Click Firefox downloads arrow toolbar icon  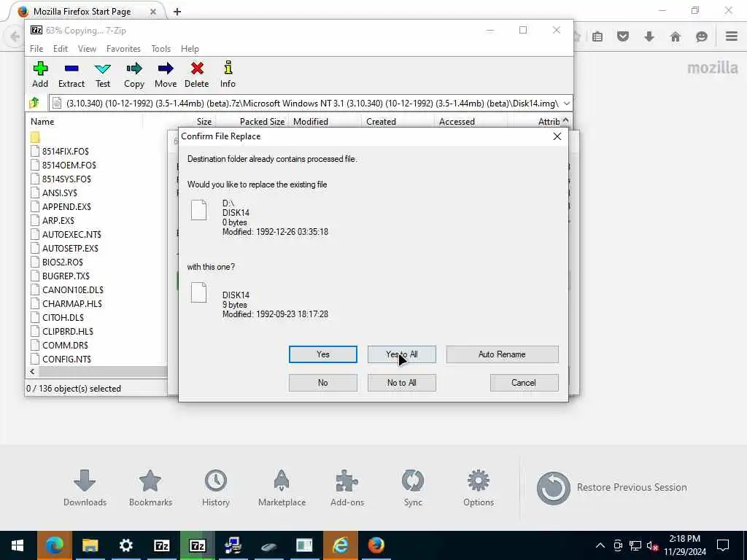649,36
